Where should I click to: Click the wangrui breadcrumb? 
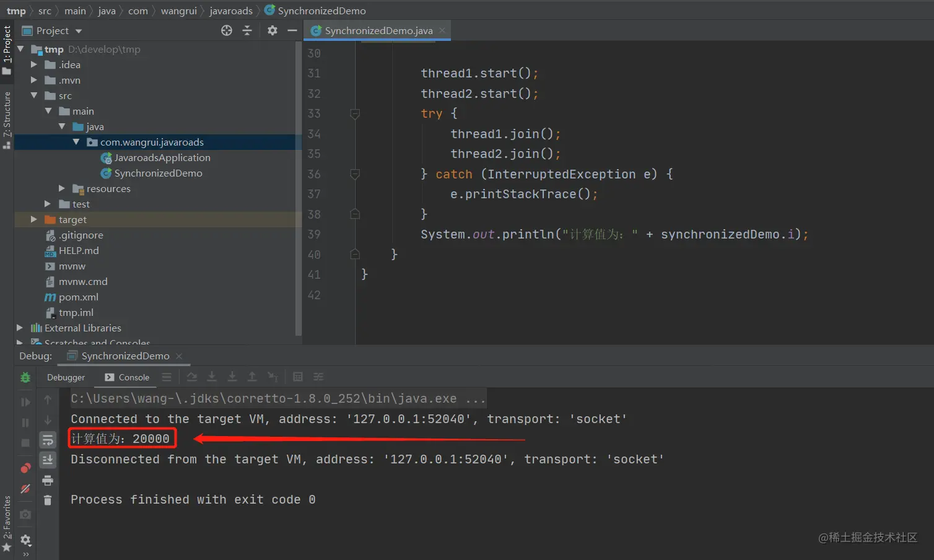point(178,11)
